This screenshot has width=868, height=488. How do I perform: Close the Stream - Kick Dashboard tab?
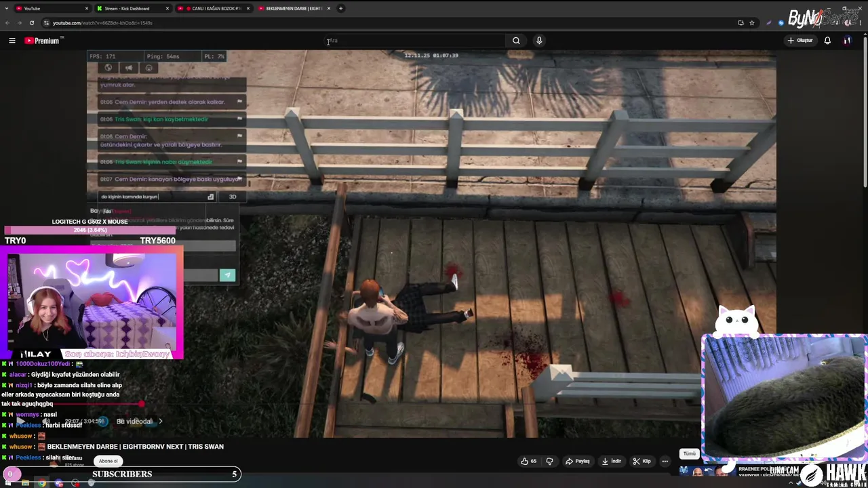click(x=167, y=8)
